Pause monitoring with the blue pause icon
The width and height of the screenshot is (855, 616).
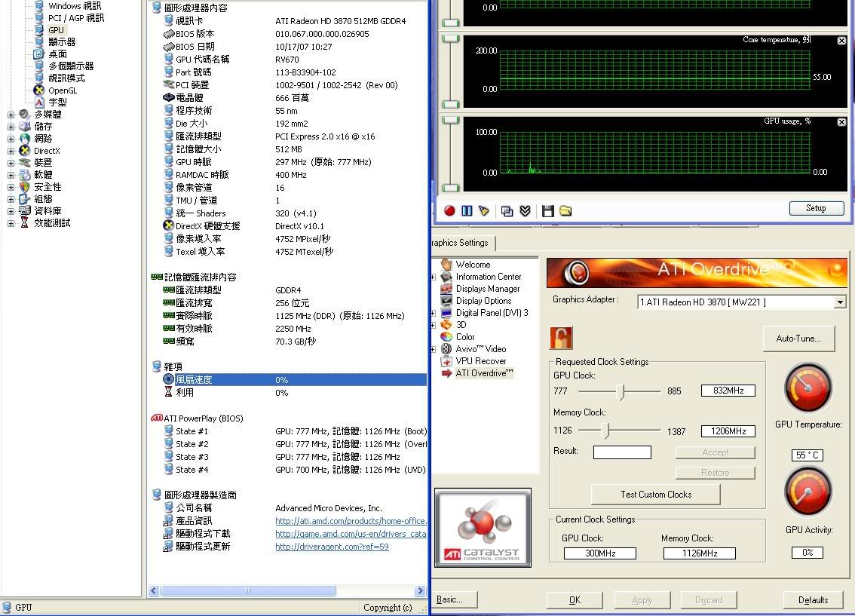(467, 211)
